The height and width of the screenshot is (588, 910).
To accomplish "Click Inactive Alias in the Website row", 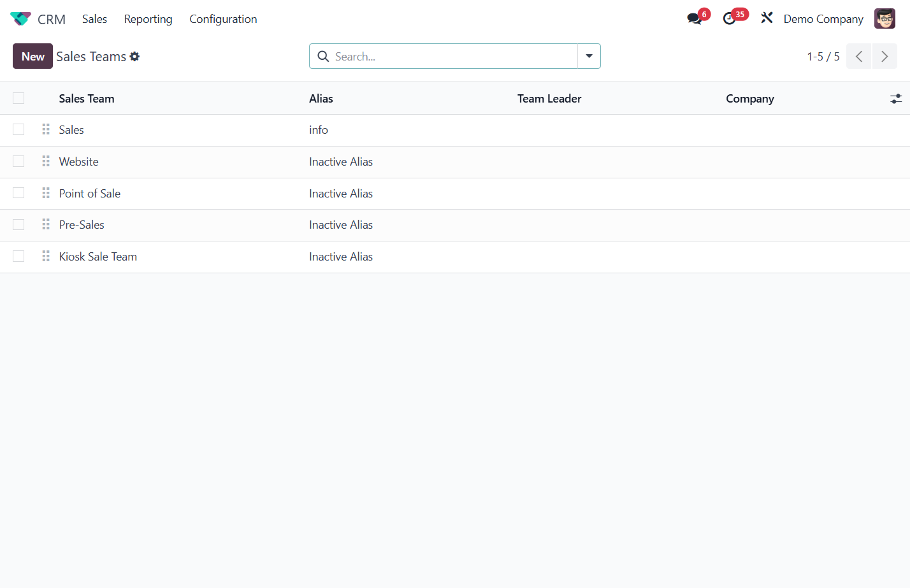I will 341,162.
